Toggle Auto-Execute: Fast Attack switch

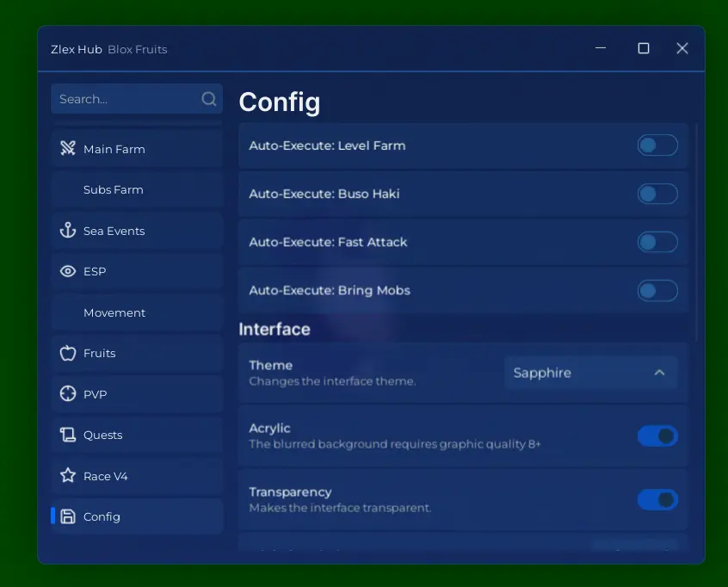coord(657,242)
